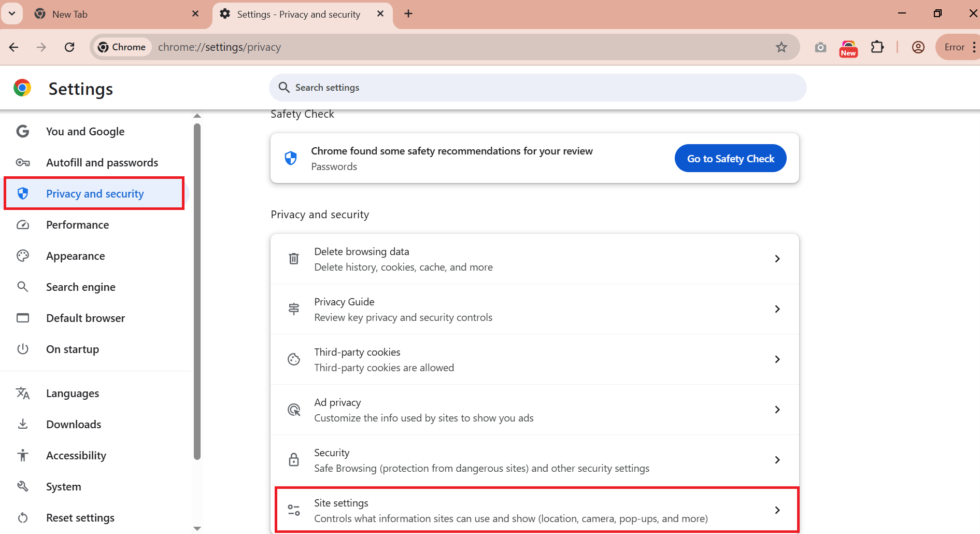Click the Search settings field
This screenshot has height=534, width=980.
point(537,88)
